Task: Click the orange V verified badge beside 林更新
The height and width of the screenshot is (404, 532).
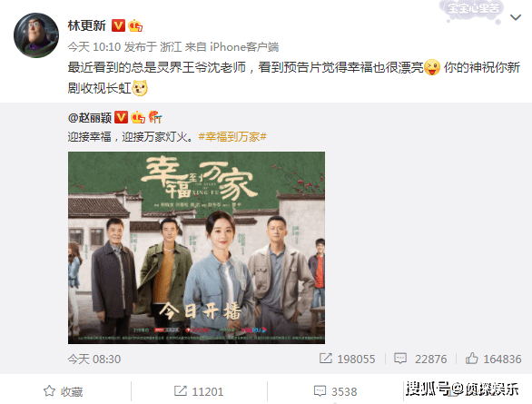Action: 118,25
